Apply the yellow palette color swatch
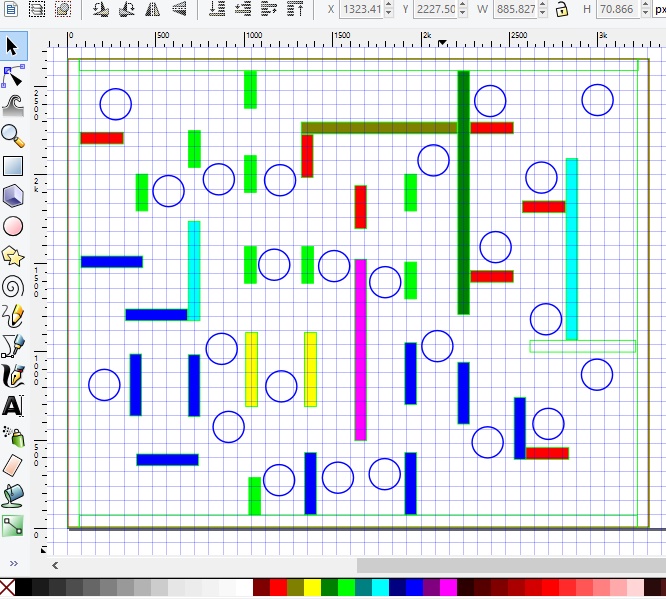The height and width of the screenshot is (600, 666). (x=312, y=588)
